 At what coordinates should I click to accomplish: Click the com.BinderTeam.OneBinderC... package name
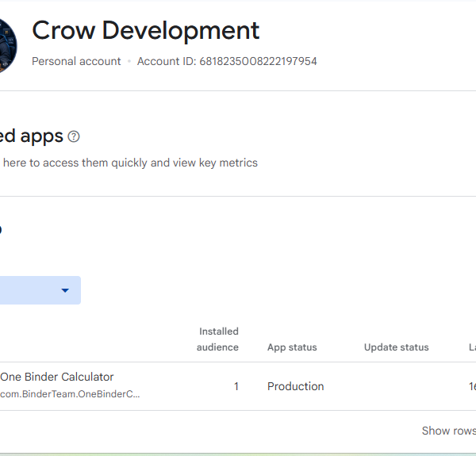click(70, 394)
